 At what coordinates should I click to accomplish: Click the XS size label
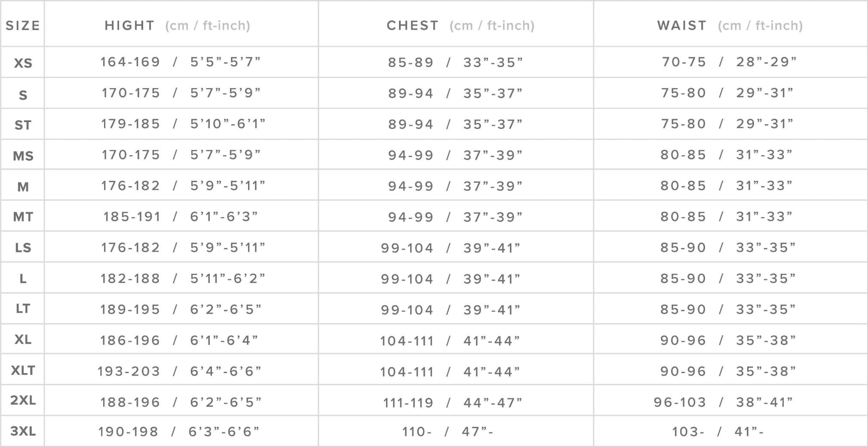pyautogui.click(x=23, y=63)
